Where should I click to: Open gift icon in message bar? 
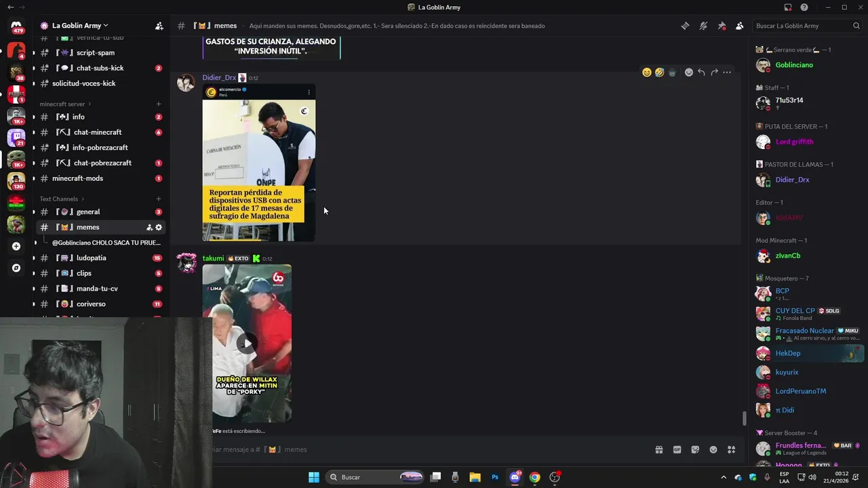click(x=658, y=449)
